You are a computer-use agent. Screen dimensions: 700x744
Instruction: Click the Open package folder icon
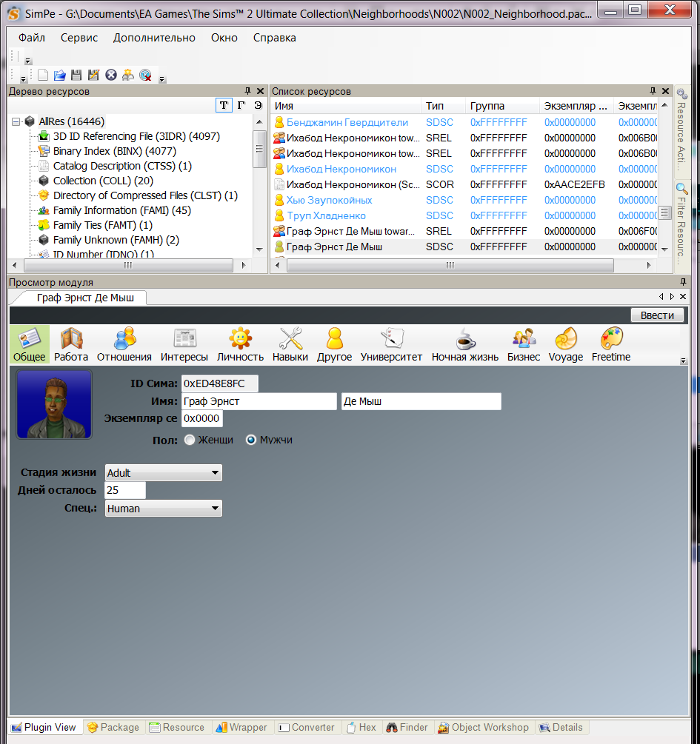point(60,75)
